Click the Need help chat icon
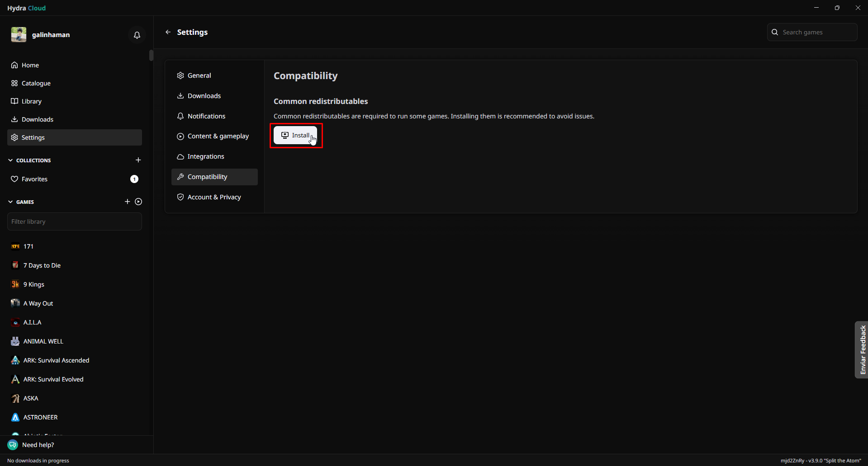868x466 pixels. pos(13,445)
